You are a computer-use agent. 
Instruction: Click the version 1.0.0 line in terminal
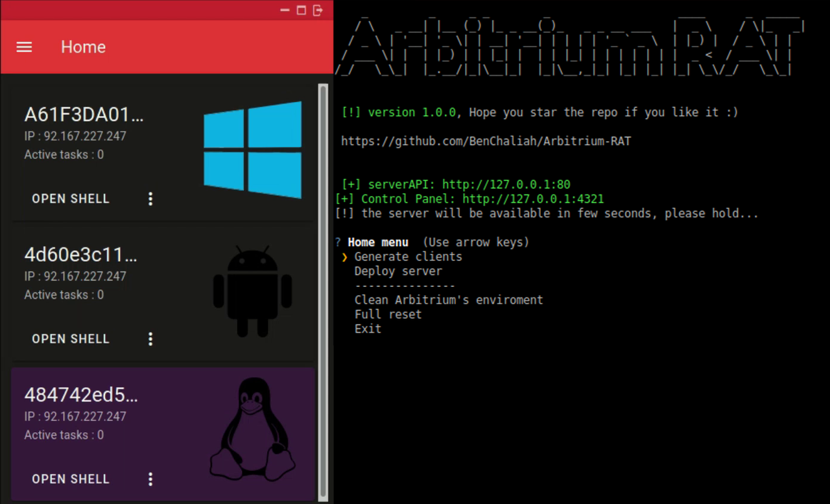[x=539, y=112]
